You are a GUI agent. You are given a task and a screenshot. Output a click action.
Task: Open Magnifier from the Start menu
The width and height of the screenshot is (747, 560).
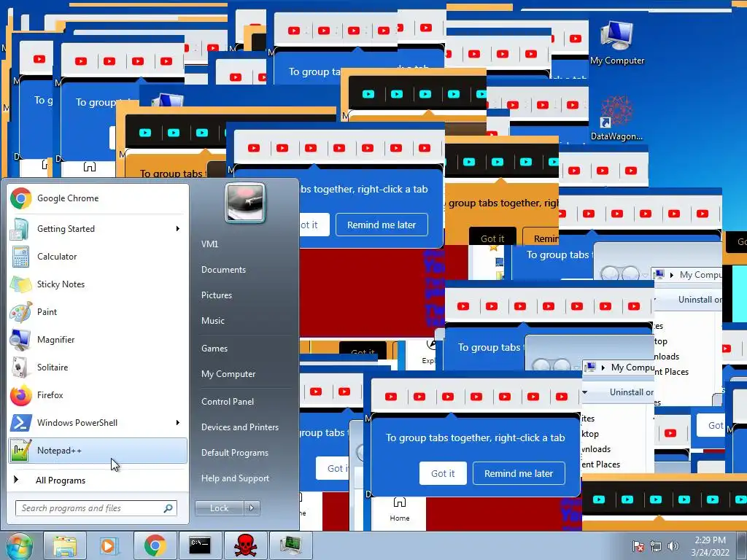[x=98, y=340]
